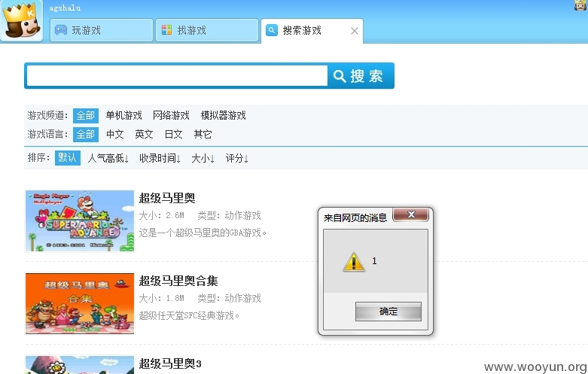Close the 来自网页的消息 dialog with X
This screenshot has height=374, width=588.
coord(410,214)
